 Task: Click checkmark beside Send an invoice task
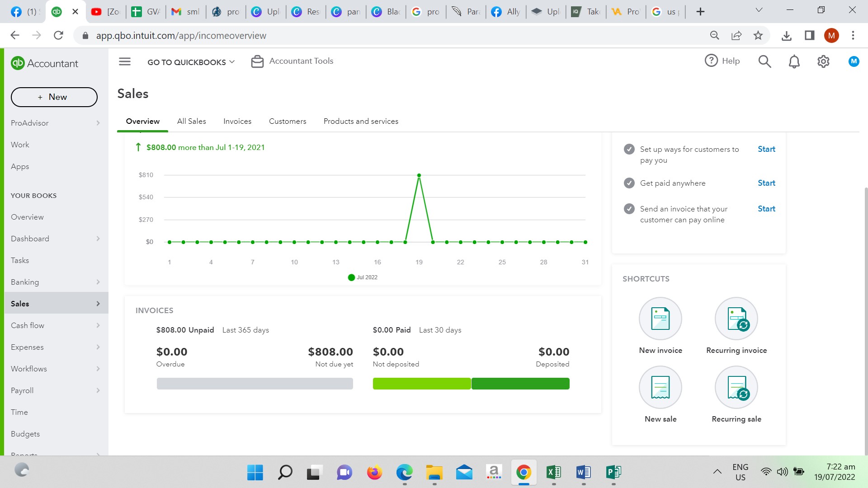(629, 209)
